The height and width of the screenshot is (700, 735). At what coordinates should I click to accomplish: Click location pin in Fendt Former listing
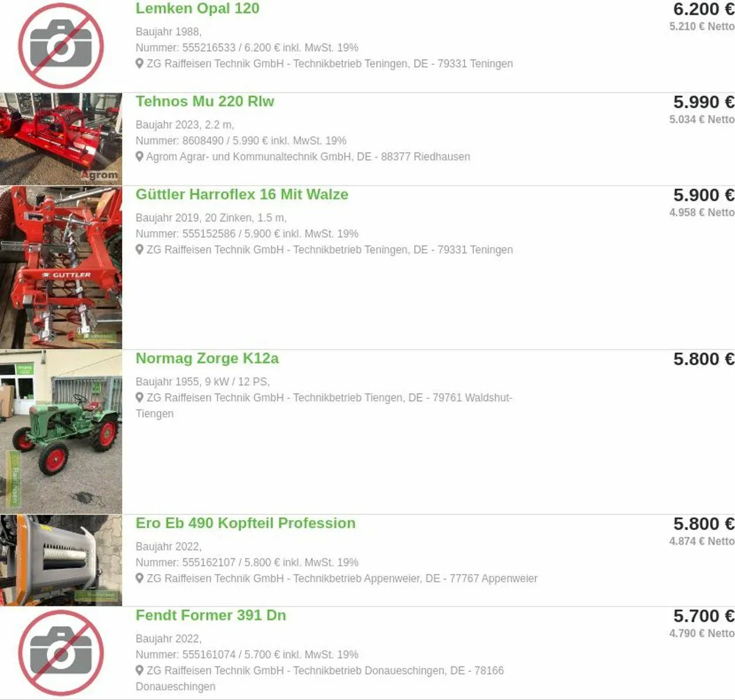point(139,671)
